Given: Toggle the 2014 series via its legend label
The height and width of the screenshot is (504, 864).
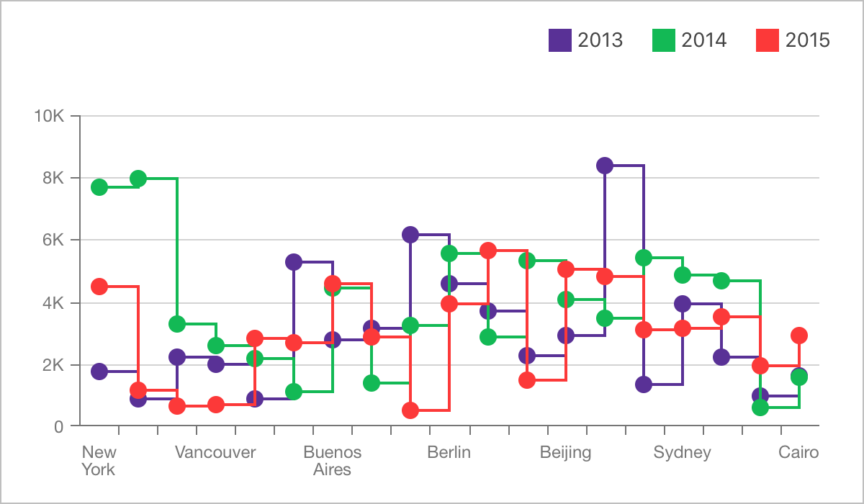Looking at the screenshot, I should click(x=703, y=40).
